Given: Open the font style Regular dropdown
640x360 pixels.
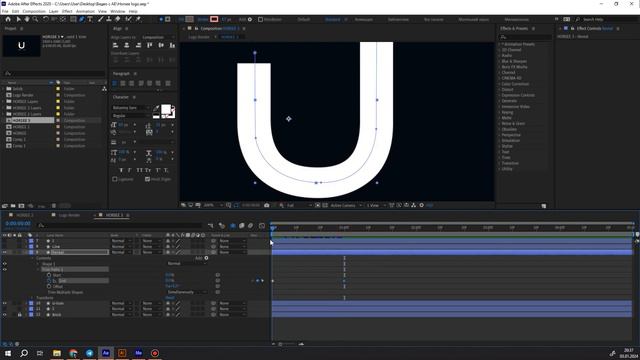Looking at the screenshot, I should [131, 116].
